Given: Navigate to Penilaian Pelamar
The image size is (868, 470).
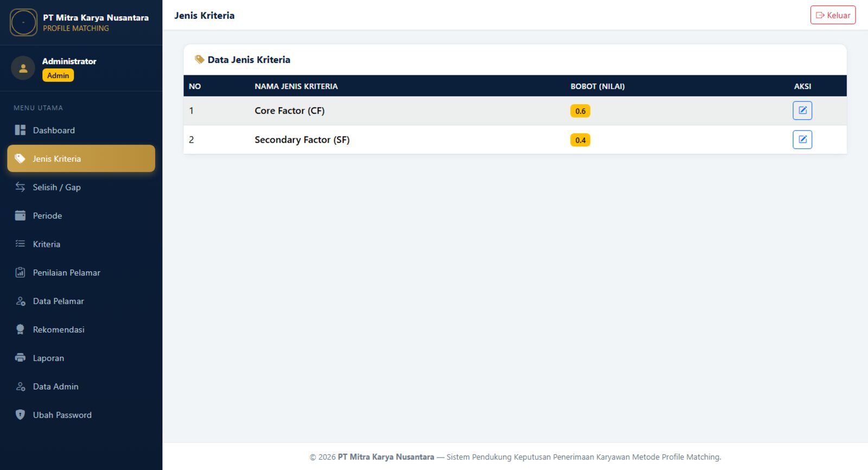Looking at the screenshot, I should 81,272.
